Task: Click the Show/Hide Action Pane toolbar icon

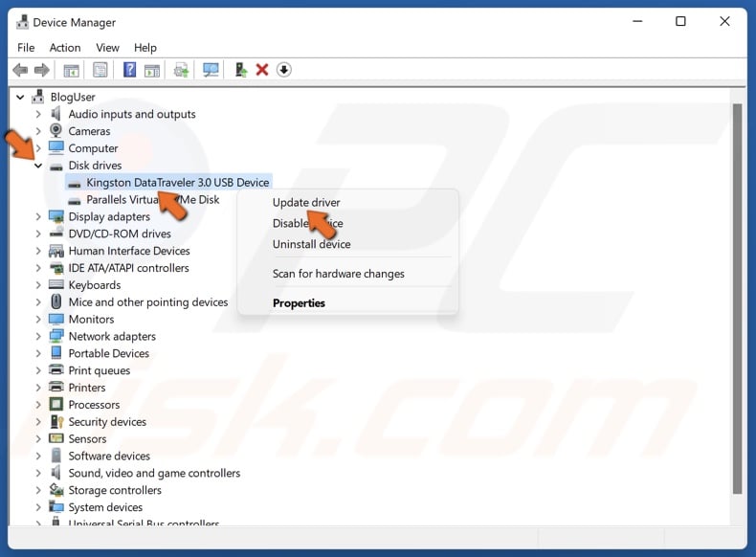Action: [152, 71]
